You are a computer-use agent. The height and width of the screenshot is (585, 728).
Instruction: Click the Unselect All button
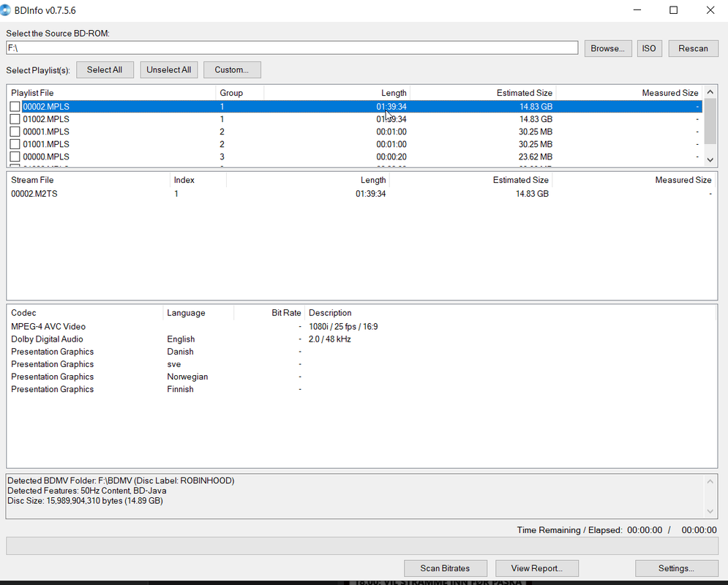click(169, 69)
